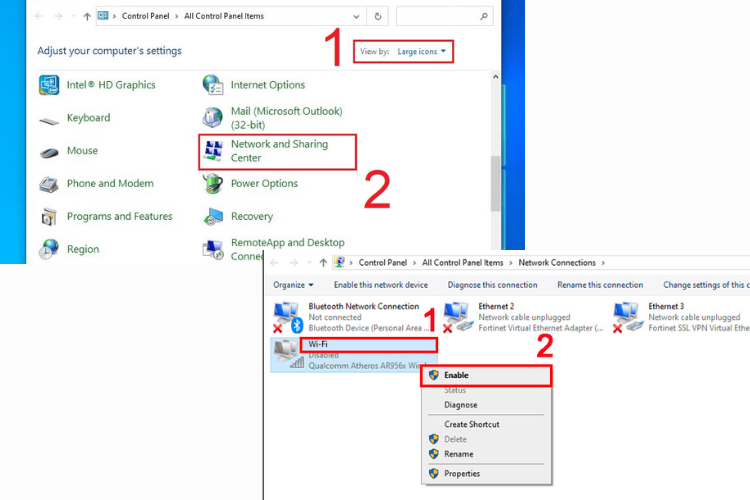Expand chevron after Network Connections breadcrumb
The image size is (750, 500).
(603, 263)
